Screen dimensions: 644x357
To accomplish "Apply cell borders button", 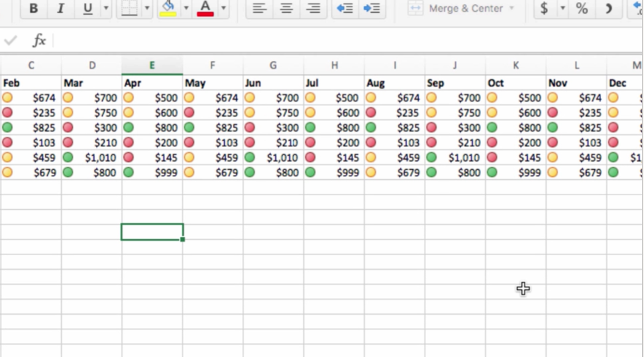I will tap(129, 8).
